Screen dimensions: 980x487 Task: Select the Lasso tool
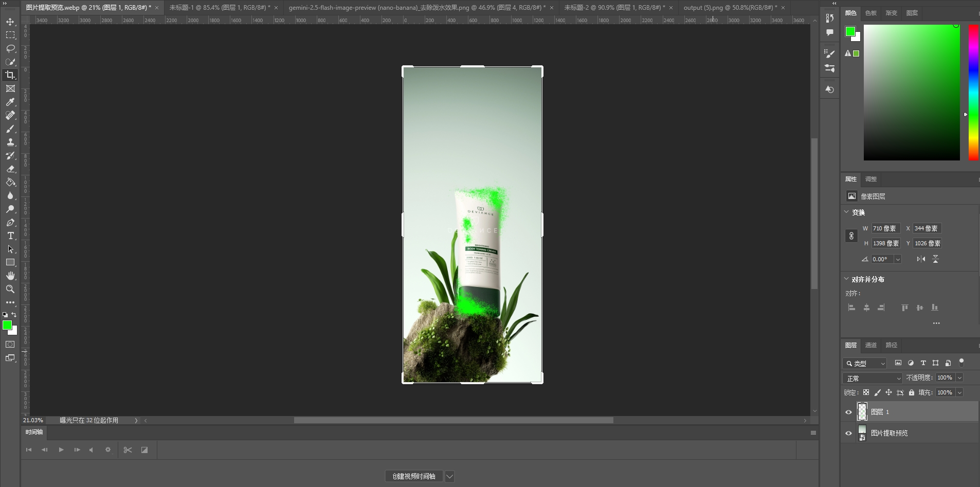coord(10,48)
